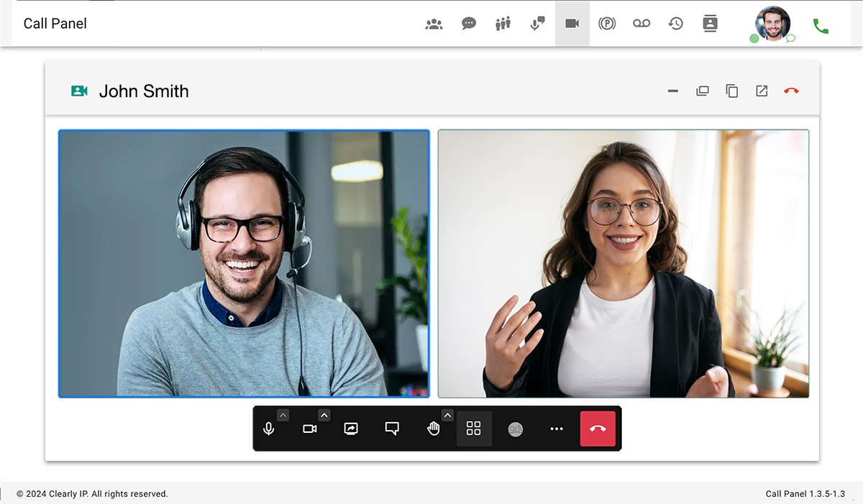Open call history from the top bar

point(675,24)
